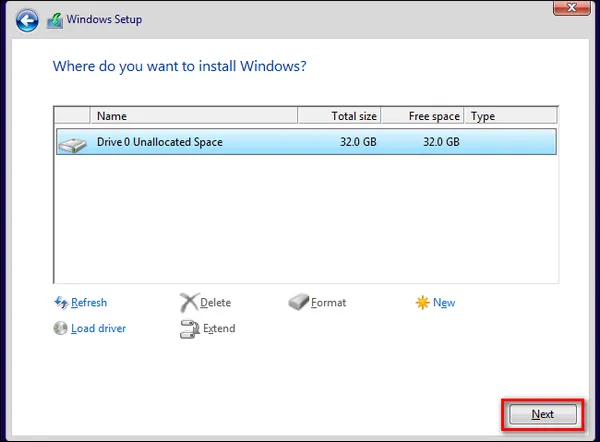600x442 pixels.
Task: Click the Refresh arrows icon
Action: (x=61, y=303)
